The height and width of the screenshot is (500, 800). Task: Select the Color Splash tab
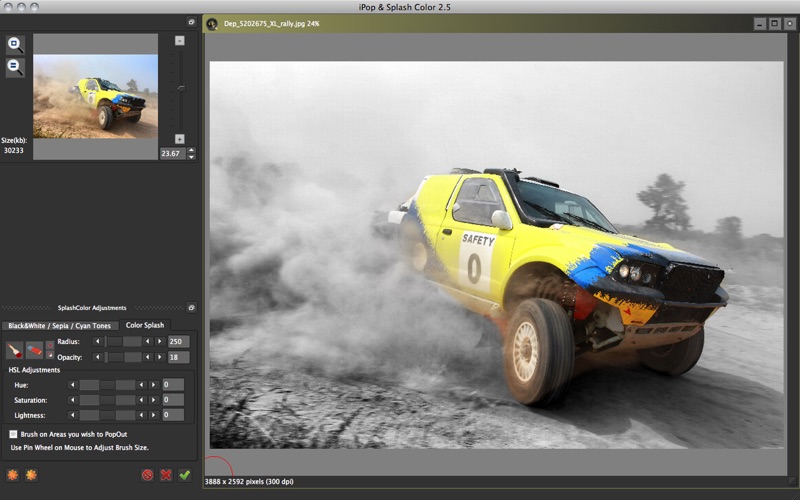point(145,325)
